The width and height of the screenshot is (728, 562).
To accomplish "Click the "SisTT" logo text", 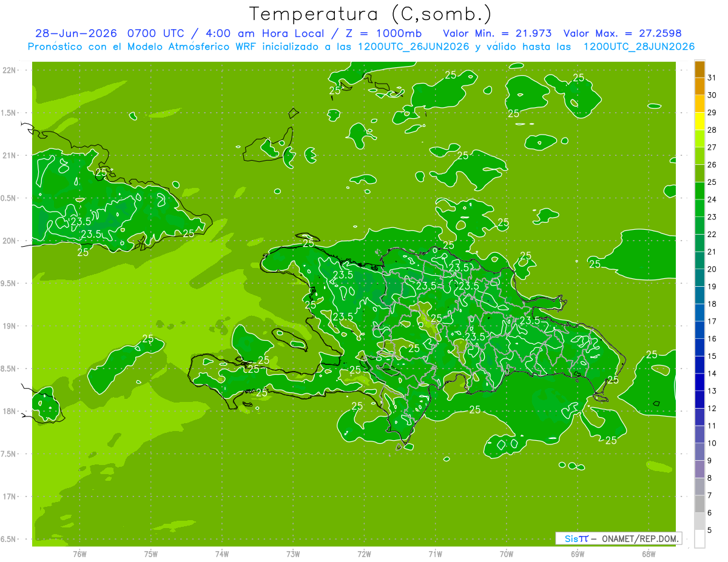I will click(576, 538).
